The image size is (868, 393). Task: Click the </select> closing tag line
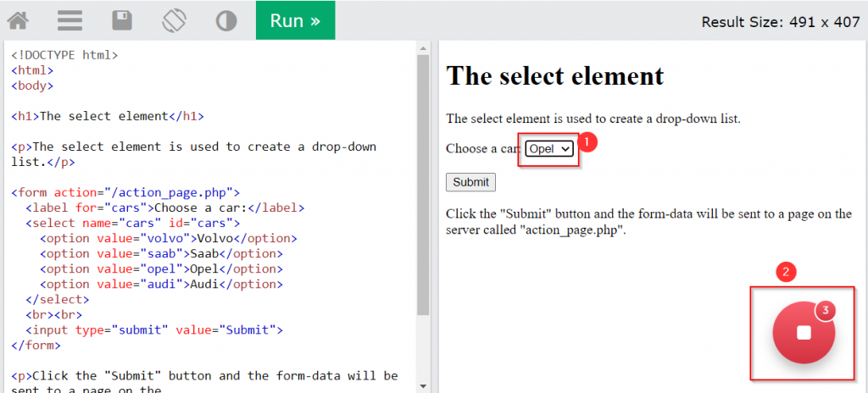point(57,300)
